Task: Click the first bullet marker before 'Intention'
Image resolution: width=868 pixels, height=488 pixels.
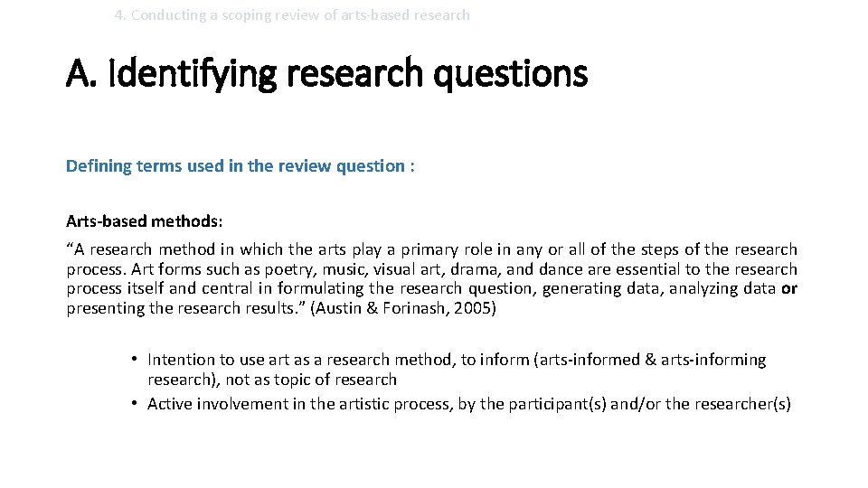Action: 132,360
